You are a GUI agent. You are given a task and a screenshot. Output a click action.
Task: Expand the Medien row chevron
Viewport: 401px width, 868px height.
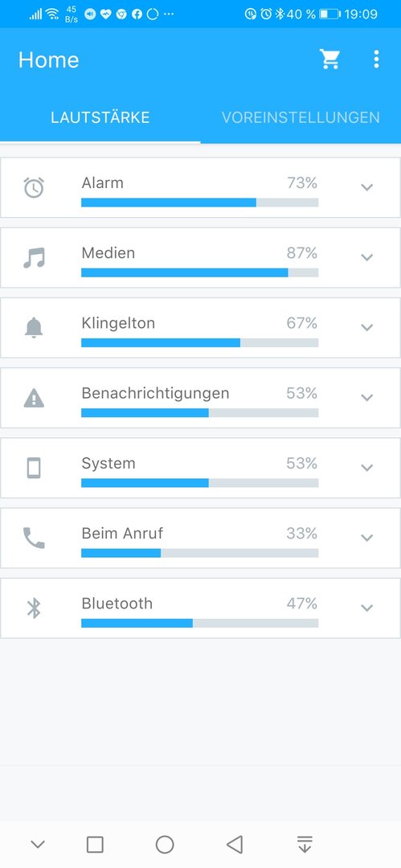pyautogui.click(x=366, y=257)
